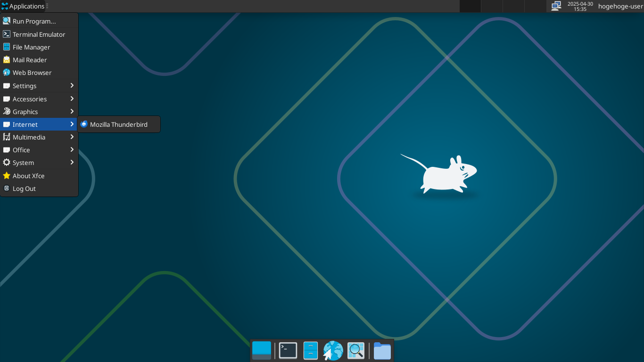Expand the Office submenu arrow
This screenshot has width=644, height=362.
pyautogui.click(x=72, y=149)
